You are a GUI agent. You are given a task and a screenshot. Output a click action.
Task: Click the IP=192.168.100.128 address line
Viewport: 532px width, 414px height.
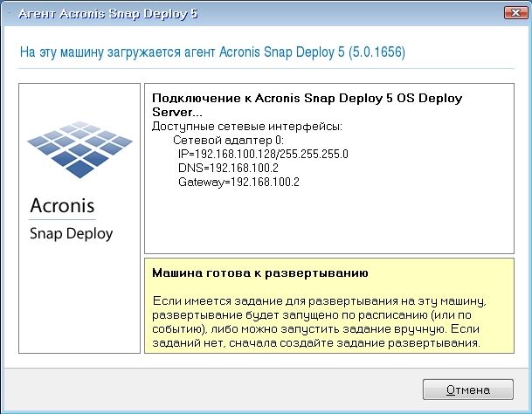[x=263, y=154]
